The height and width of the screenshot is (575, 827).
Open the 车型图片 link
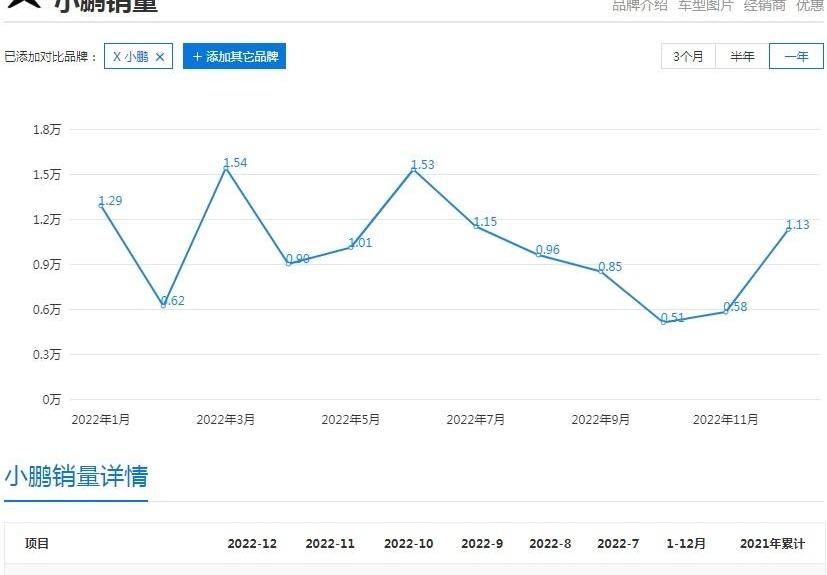705,5
